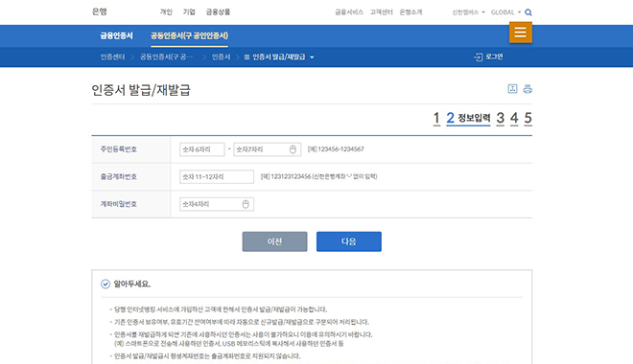Click the 계좌비밀번호 label
633x364 pixels.
pos(119,204)
